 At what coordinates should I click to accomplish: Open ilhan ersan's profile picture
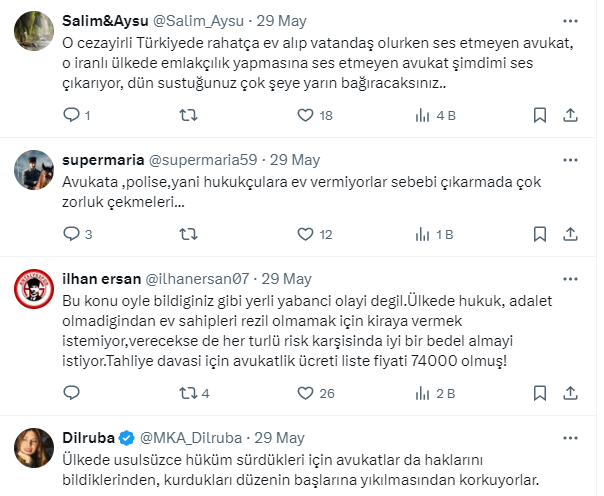pyautogui.click(x=33, y=291)
